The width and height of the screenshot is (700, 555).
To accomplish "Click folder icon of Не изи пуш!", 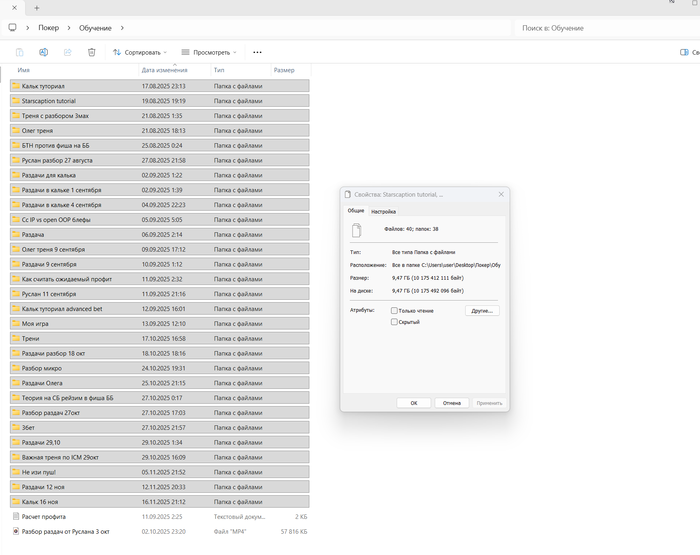I will (x=16, y=472).
